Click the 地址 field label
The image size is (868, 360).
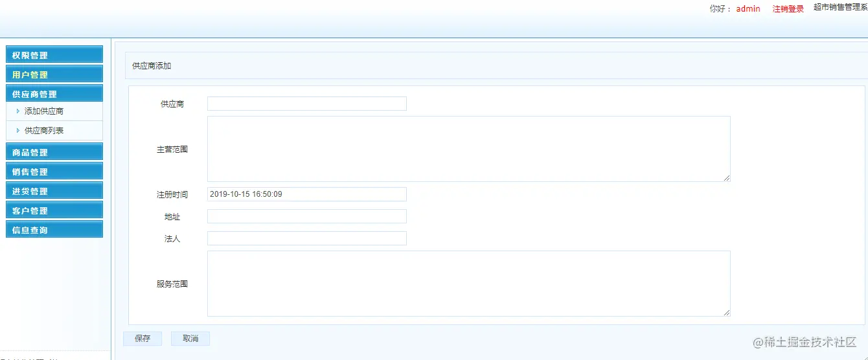tap(172, 217)
